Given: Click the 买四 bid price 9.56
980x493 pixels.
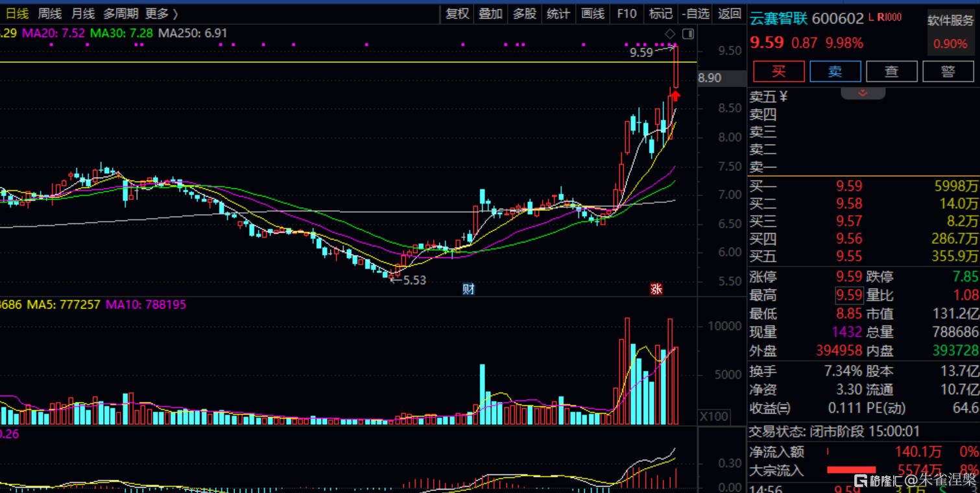Looking at the screenshot, I should click(x=849, y=239).
